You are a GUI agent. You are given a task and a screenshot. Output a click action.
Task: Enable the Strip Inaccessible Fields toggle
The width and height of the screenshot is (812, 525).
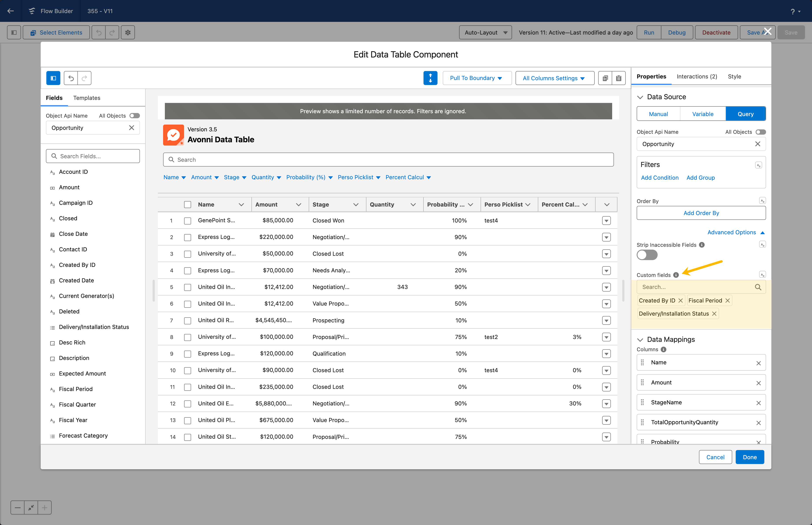pos(647,255)
